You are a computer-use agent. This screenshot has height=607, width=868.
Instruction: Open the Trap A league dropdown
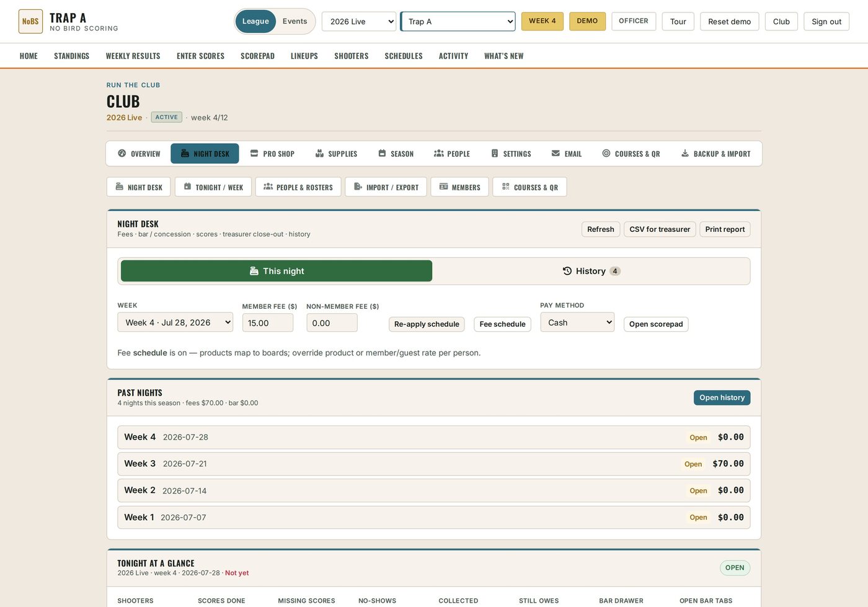click(x=458, y=21)
